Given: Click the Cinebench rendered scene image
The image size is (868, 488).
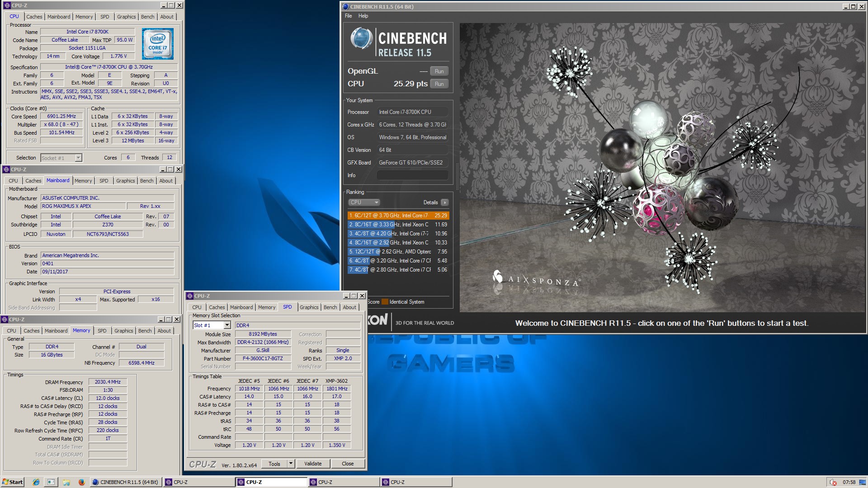Looking at the screenshot, I should (x=662, y=168).
